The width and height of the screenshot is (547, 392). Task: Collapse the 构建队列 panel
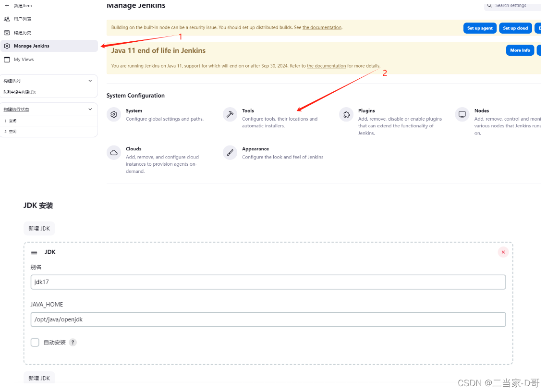click(89, 81)
